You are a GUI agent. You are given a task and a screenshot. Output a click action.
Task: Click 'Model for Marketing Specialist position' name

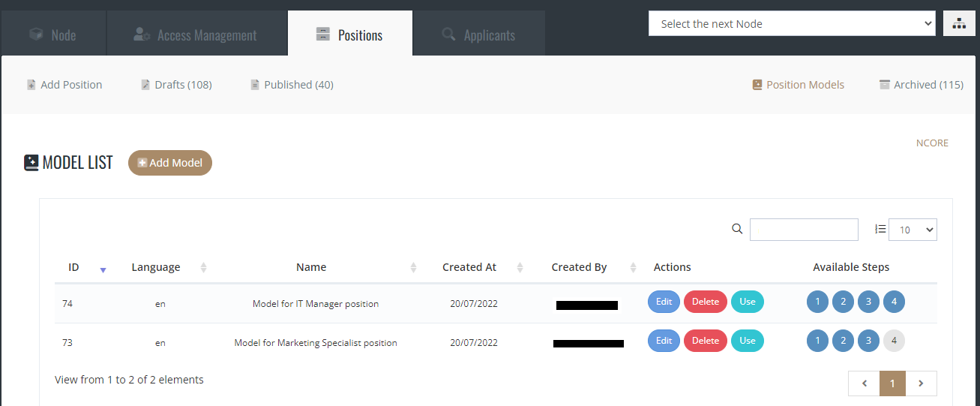(x=316, y=343)
